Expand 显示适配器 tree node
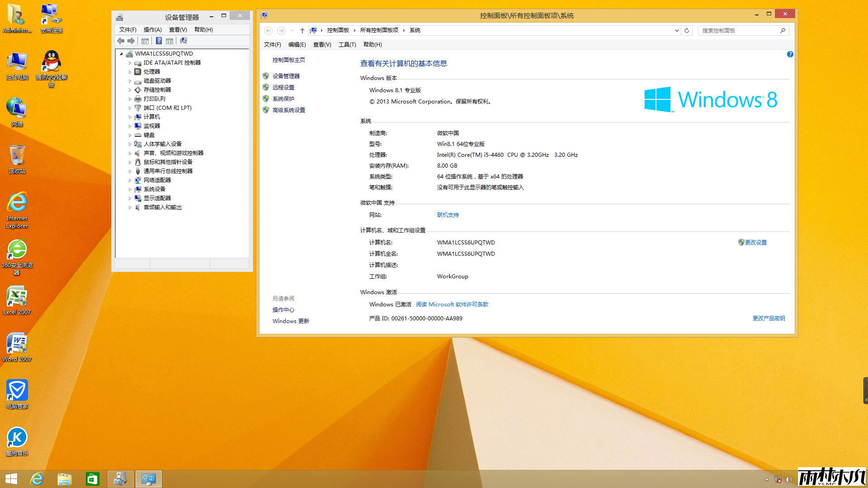This screenshot has height=488, width=868. coord(130,198)
